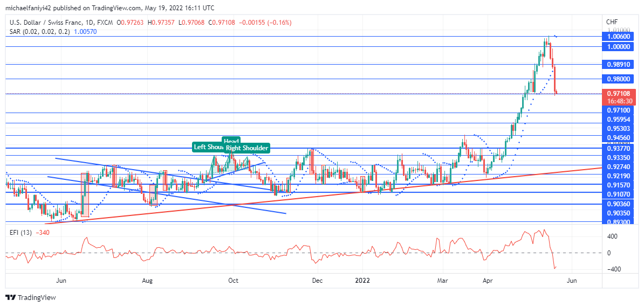Select the 0.90350 price level label
The height and width of the screenshot is (307, 644).
coord(618,213)
